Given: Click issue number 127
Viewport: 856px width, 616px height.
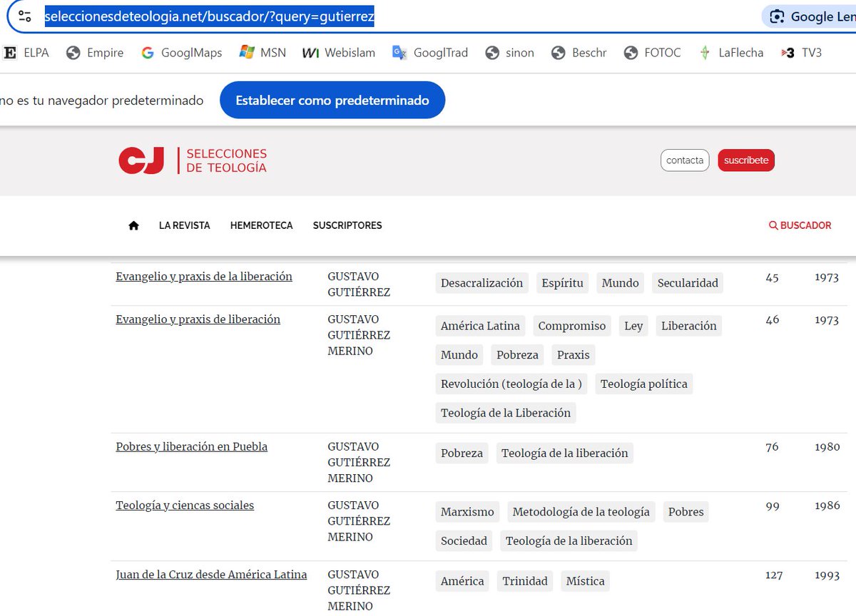Looking at the screenshot, I should 774,575.
